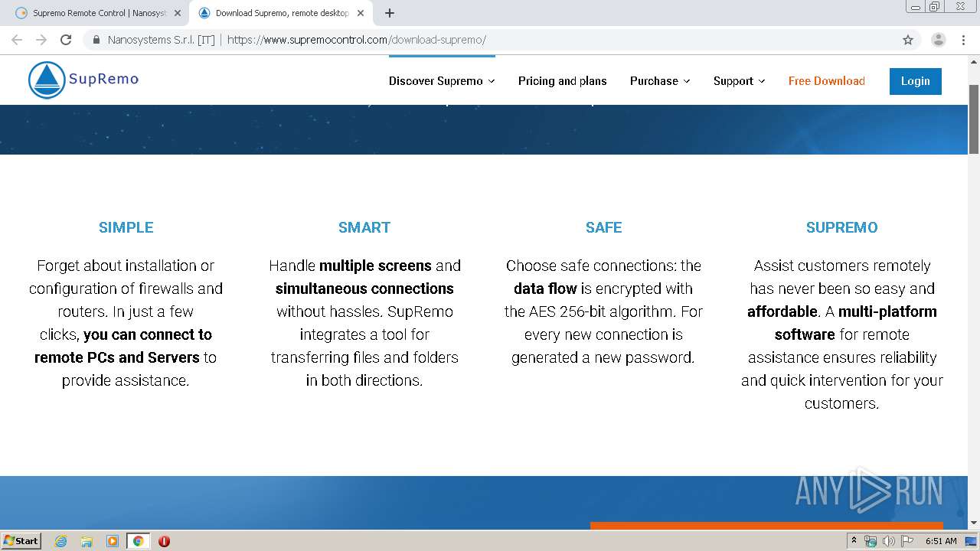Viewport: 980px width, 551px height.
Task: Click the SupRemo logo icon
Action: (47, 80)
